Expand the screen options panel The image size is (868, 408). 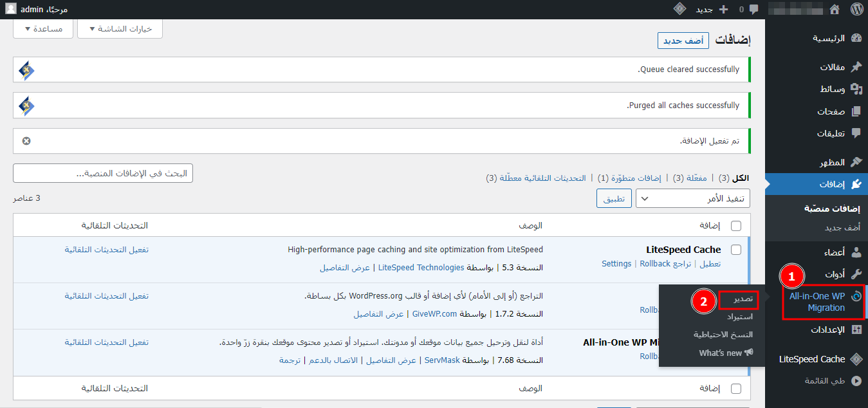120,29
